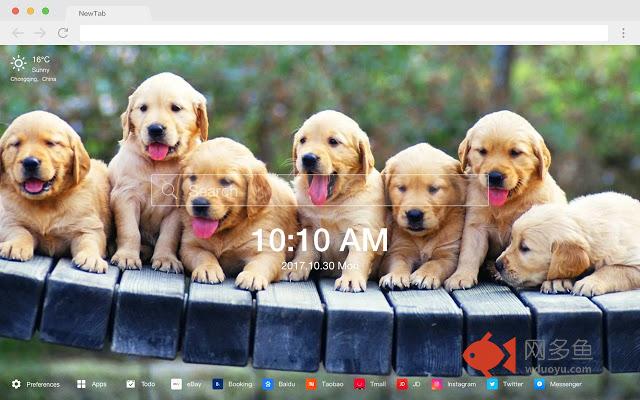640x400 pixels.
Task: Click the Twitter bird icon
Action: pos(492,384)
